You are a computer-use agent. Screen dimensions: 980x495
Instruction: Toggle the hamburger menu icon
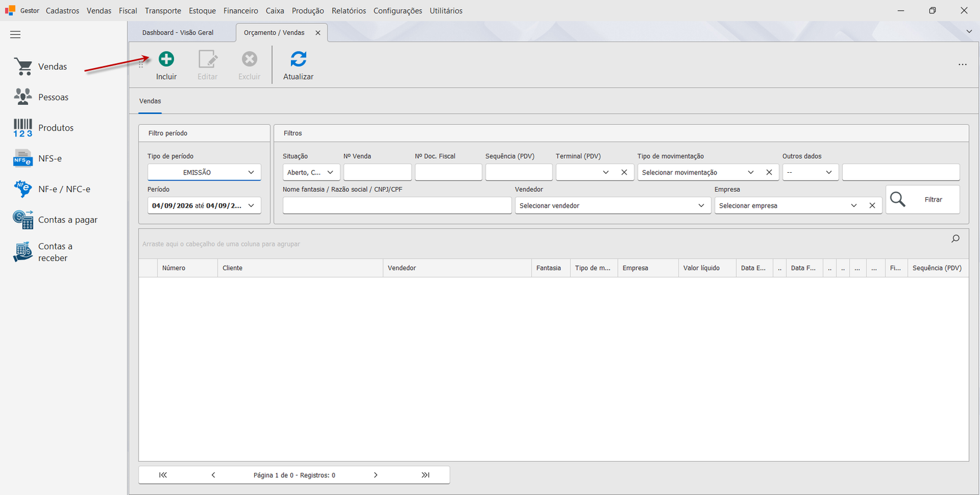click(x=15, y=34)
